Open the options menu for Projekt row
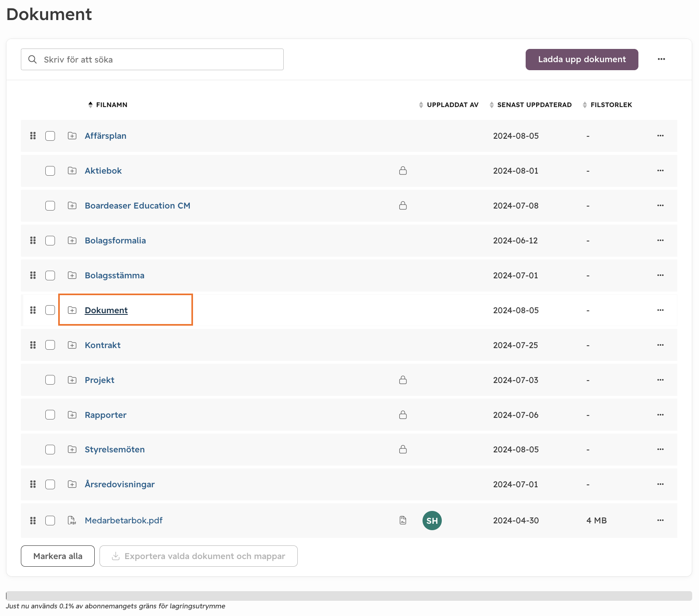699x616 pixels. click(x=660, y=380)
